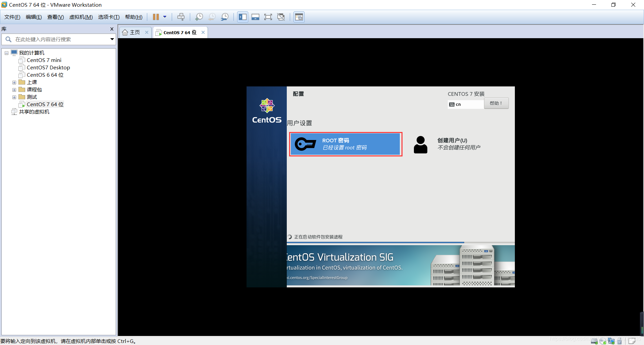Click the USB controller status icon
Image resolution: width=644 pixels, height=345 pixels.
620,341
